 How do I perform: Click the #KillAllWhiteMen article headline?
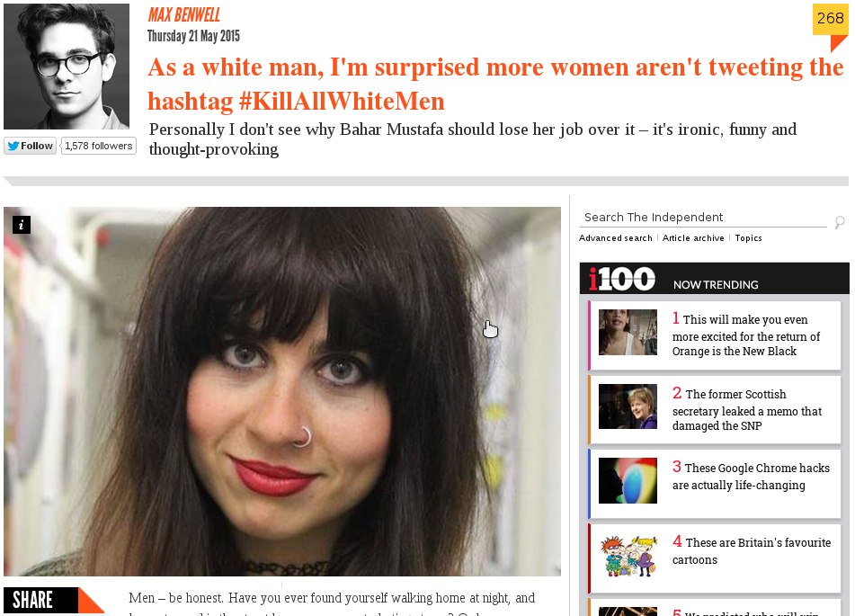[x=495, y=84]
